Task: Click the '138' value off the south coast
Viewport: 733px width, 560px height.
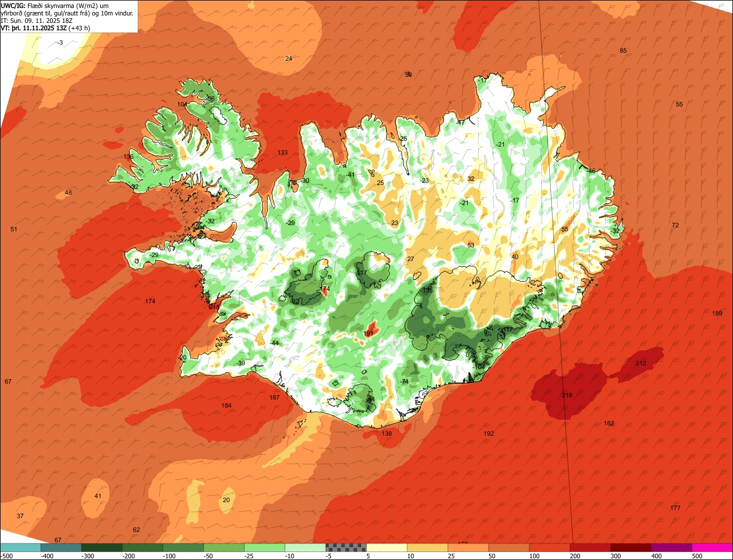Action: [x=387, y=433]
